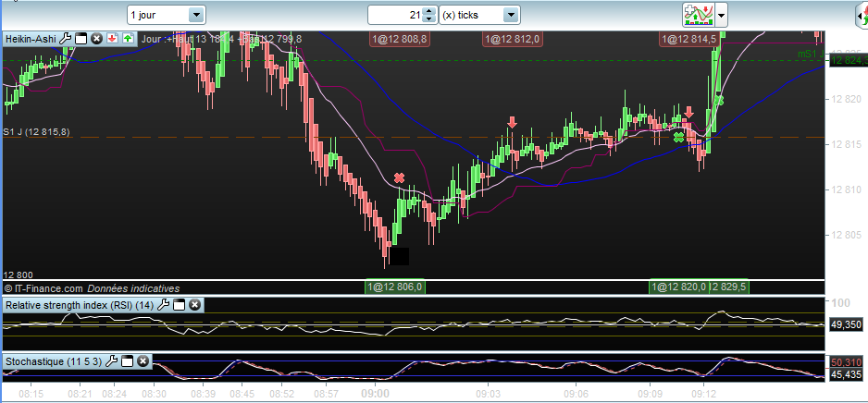Screen dimensions: 868x403
Task: Click the IT-Finance.com copyright text
Action: click(x=44, y=288)
